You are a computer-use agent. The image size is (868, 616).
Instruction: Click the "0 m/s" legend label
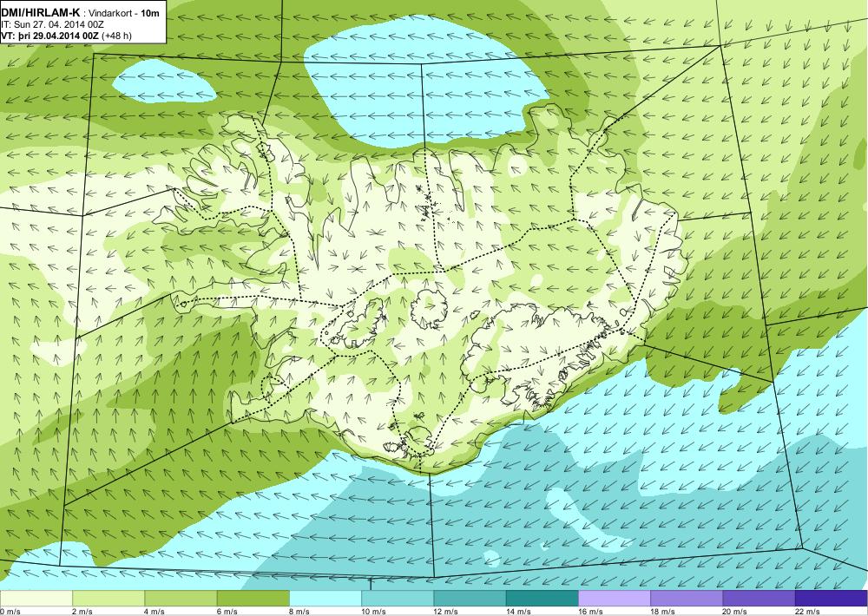coord(10,612)
